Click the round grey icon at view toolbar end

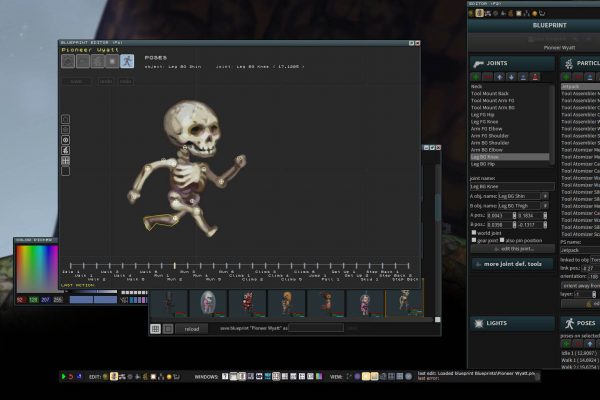pyautogui.click(x=408, y=377)
